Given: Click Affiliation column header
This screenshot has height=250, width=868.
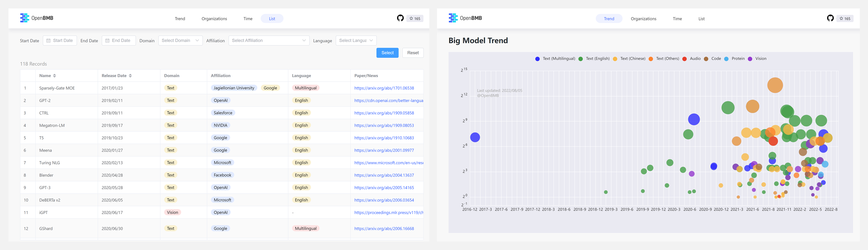Looking at the screenshot, I should click(221, 76).
